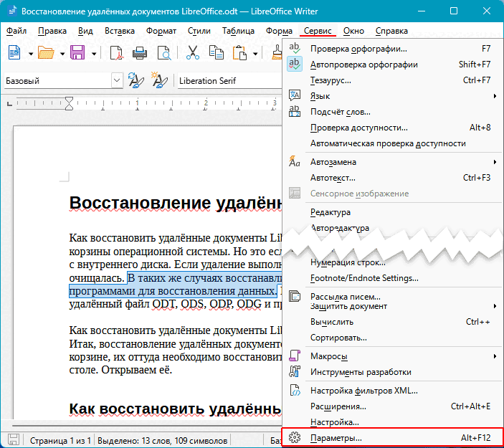Choose Рассылка писем menu entry
Screen dimensions: 504x448
point(392,296)
